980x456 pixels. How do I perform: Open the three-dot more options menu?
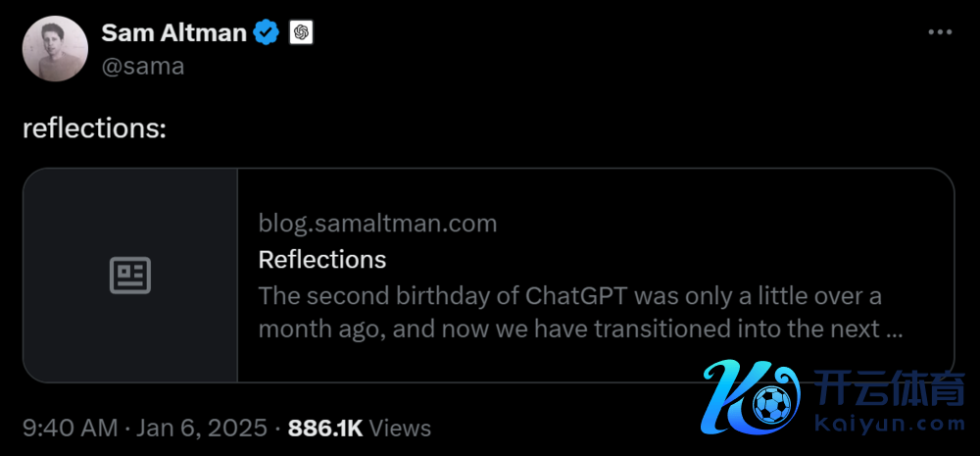click(940, 32)
